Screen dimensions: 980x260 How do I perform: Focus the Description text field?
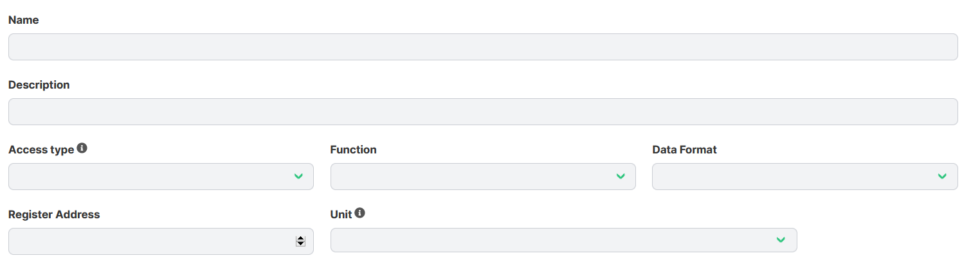click(483, 112)
